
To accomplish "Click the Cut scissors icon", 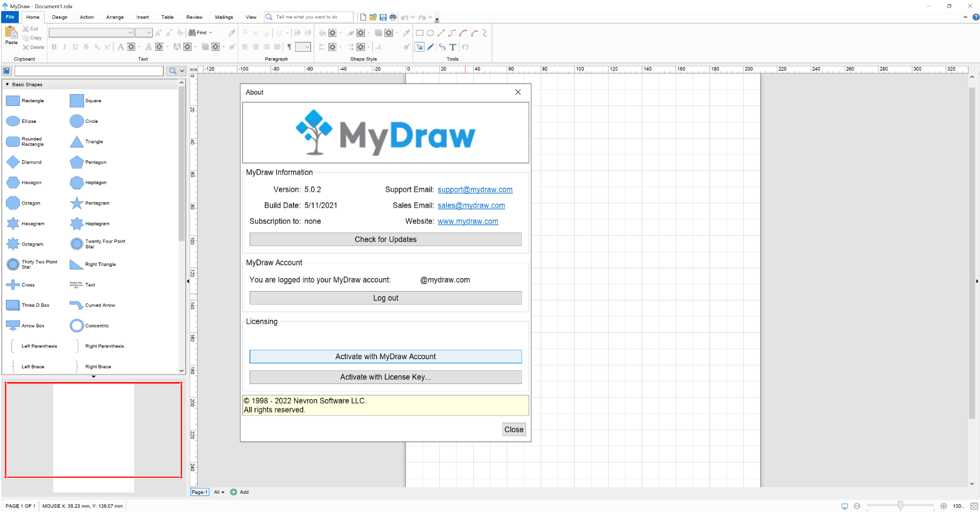I will [26, 28].
